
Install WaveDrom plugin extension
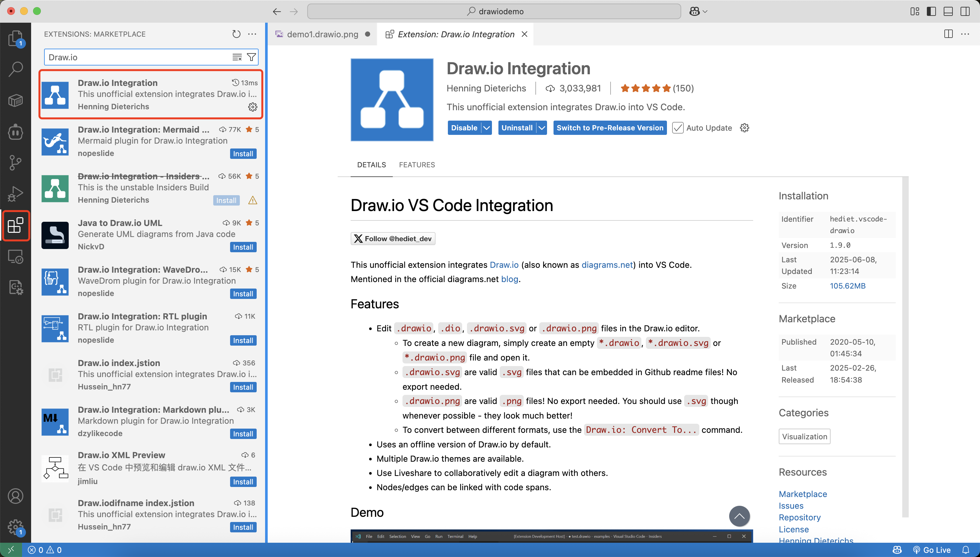(243, 294)
